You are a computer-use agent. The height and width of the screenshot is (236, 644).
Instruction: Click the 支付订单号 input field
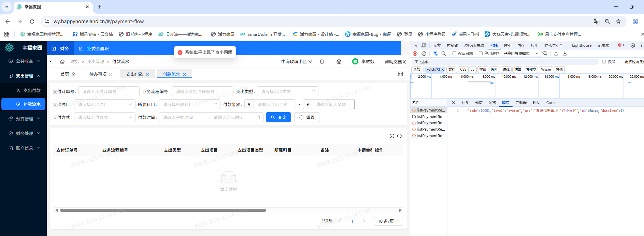tap(109, 91)
